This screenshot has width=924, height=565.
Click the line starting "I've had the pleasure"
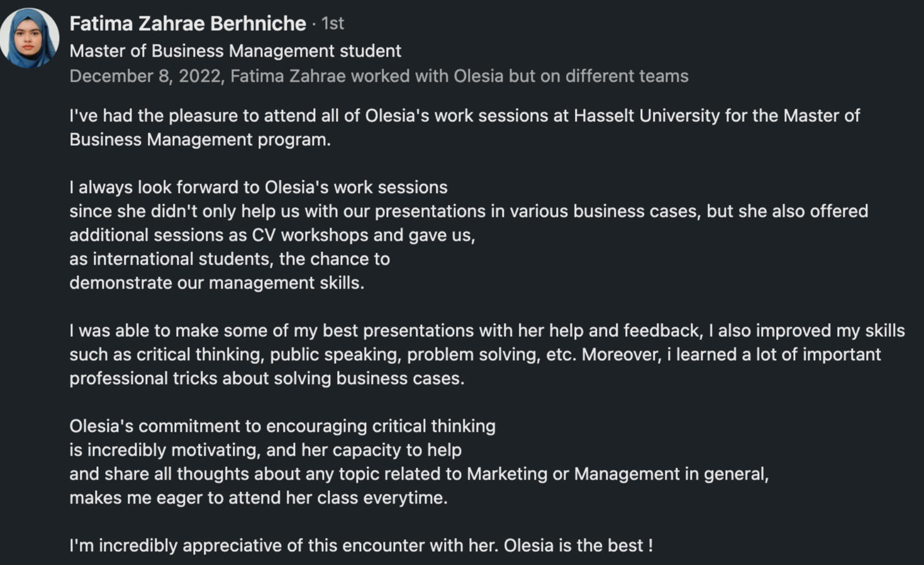pos(464,116)
